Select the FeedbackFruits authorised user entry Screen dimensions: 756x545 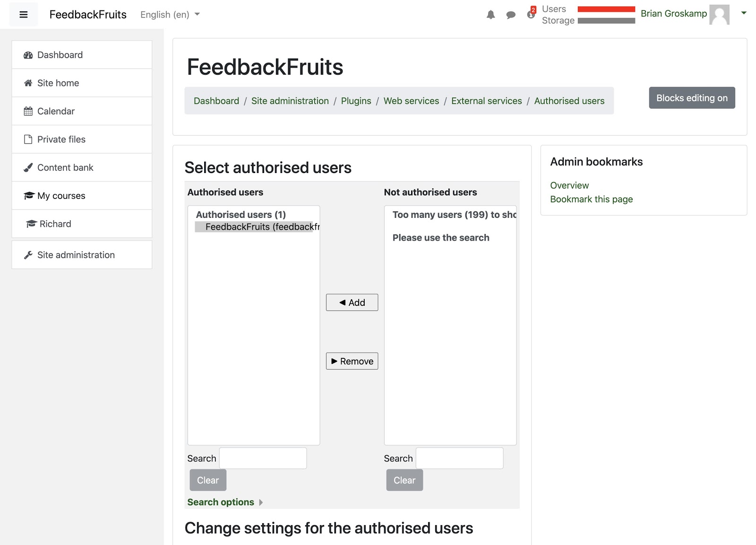pos(258,227)
